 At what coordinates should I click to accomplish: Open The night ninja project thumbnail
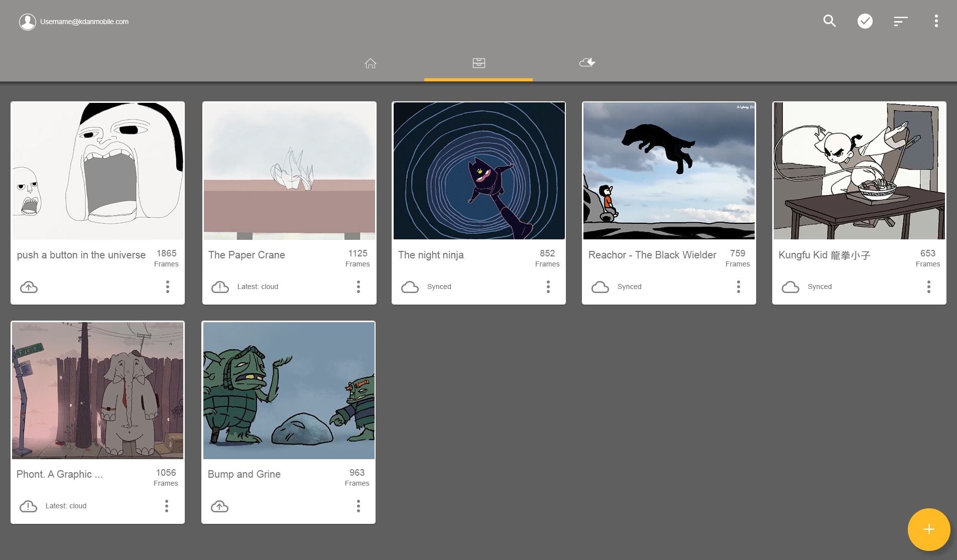pyautogui.click(x=479, y=171)
